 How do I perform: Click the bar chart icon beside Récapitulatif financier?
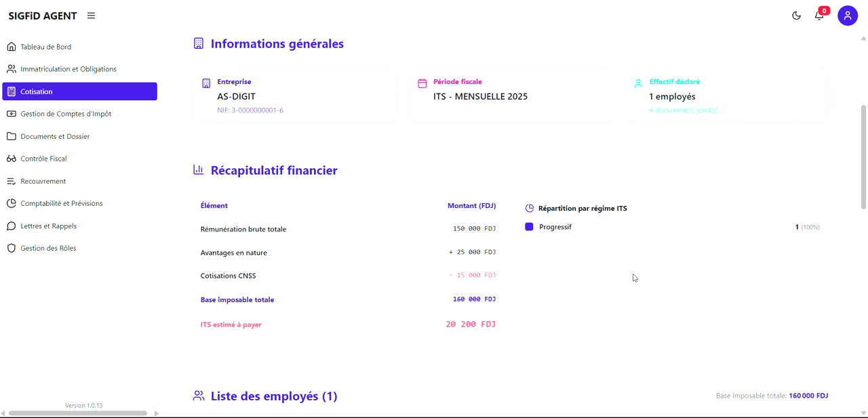[x=198, y=169]
